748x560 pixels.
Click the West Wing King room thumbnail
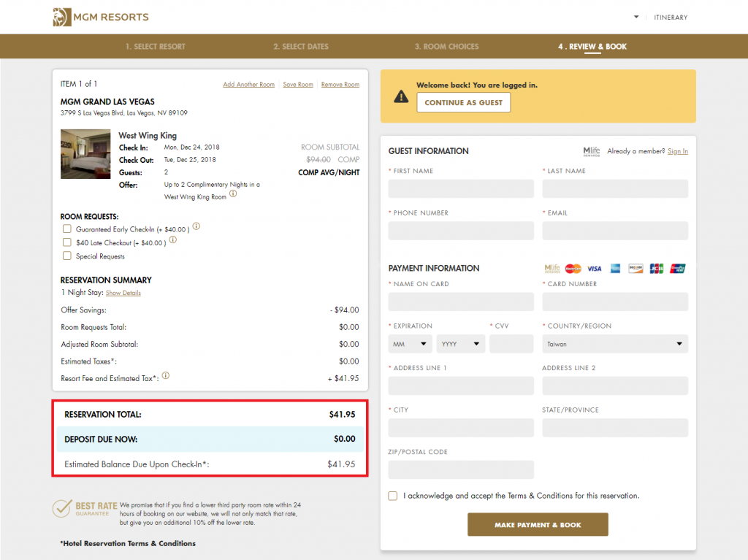85,154
